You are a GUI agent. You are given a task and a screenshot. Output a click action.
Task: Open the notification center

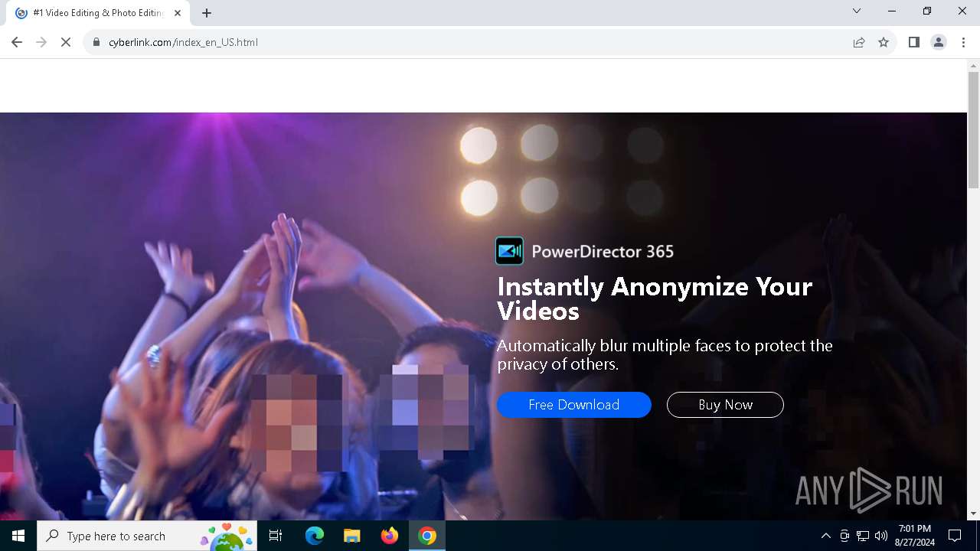pos(955,536)
